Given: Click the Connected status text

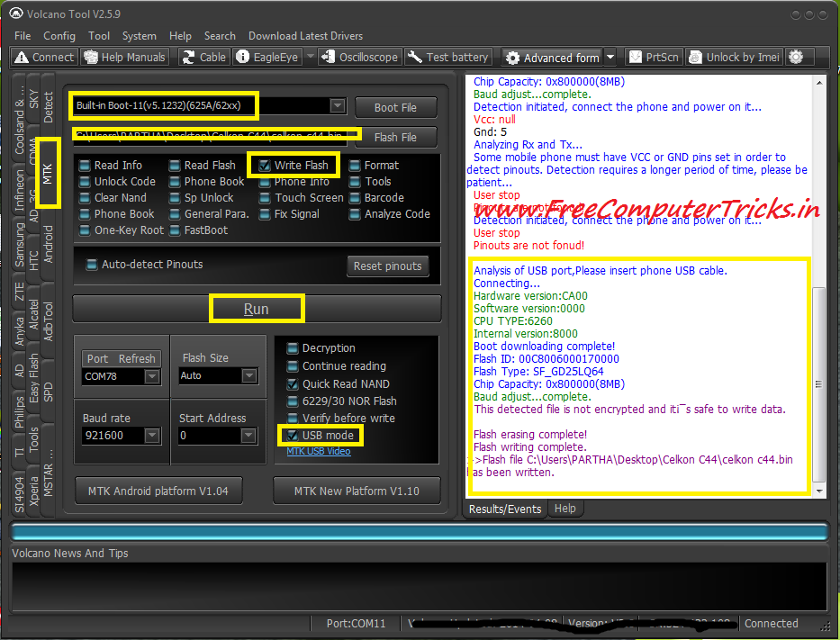Looking at the screenshot, I should coord(771,624).
